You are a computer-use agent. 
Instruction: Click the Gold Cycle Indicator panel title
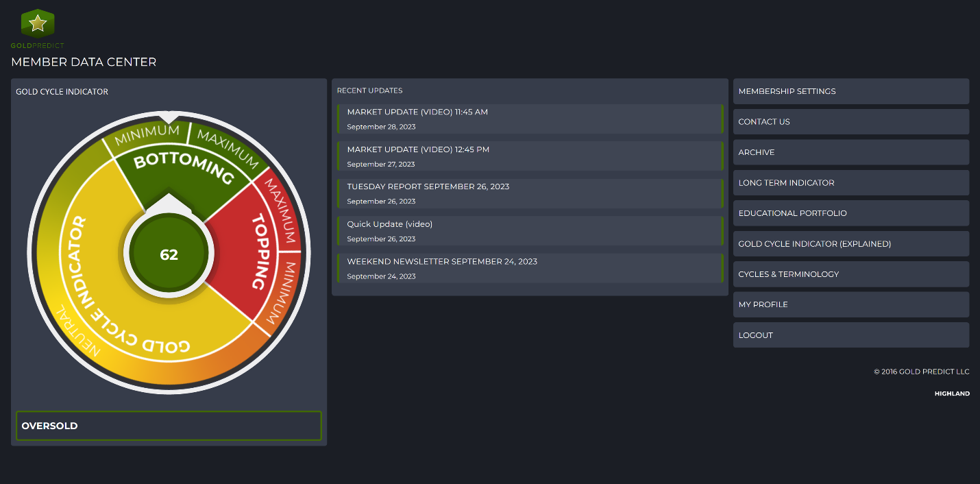[62, 92]
